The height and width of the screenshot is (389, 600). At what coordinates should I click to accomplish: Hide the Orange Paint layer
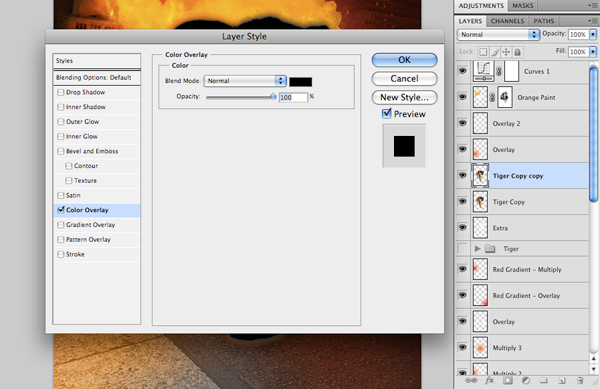463,97
